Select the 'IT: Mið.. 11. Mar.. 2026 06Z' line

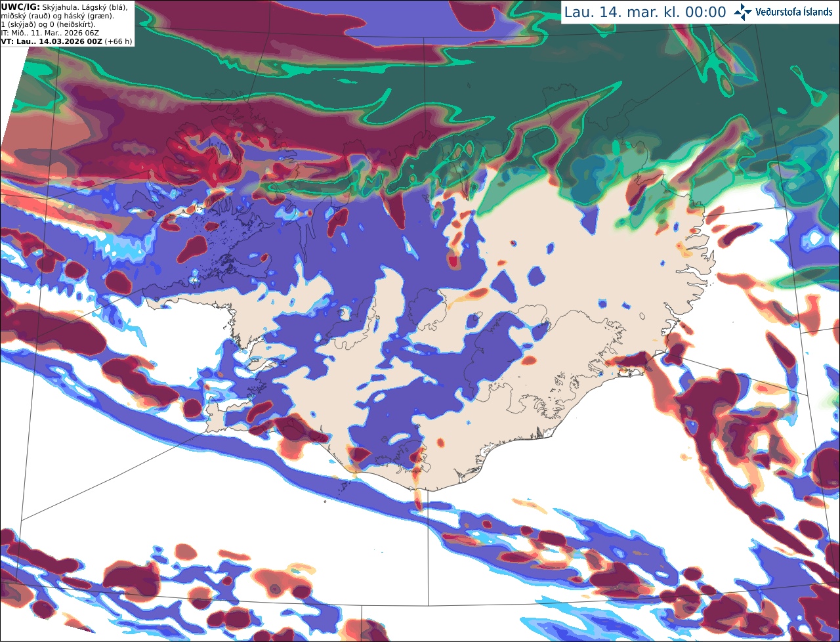pyautogui.click(x=50, y=33)
